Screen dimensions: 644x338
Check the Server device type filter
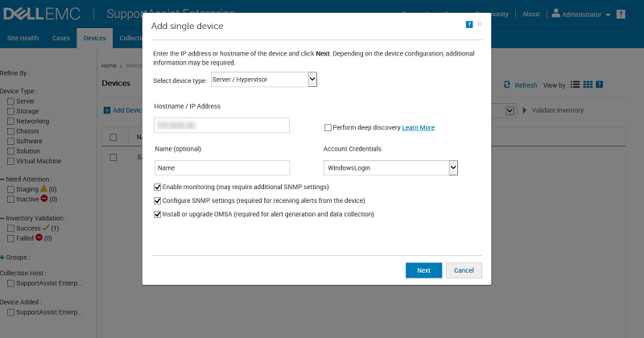[10, 101]
